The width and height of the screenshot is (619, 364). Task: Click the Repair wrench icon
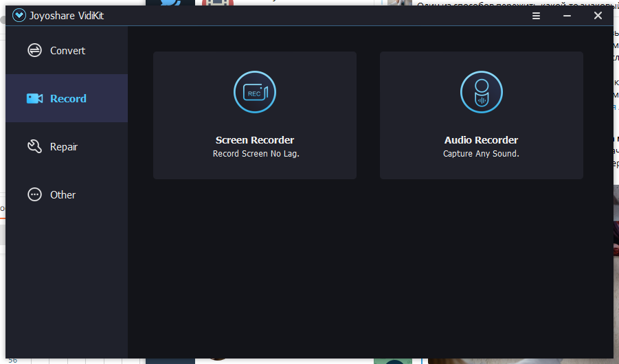35,146
